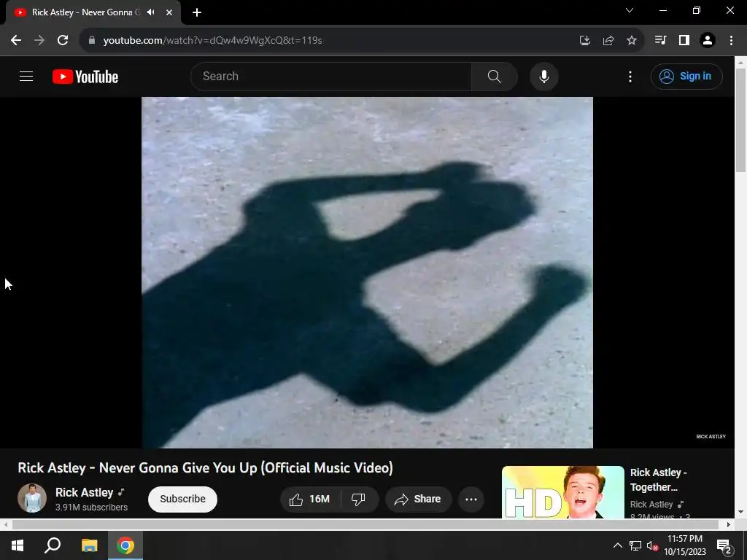This screenshot has height=560, width=747.
Task: Click the magnifier search button on YouTube
Action: coord(495,76)
